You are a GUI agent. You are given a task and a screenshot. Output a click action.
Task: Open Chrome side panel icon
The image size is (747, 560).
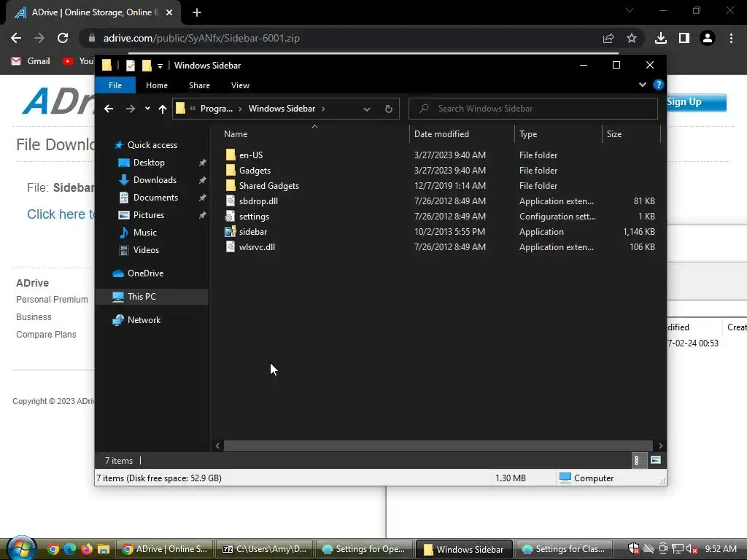(684, 38)
